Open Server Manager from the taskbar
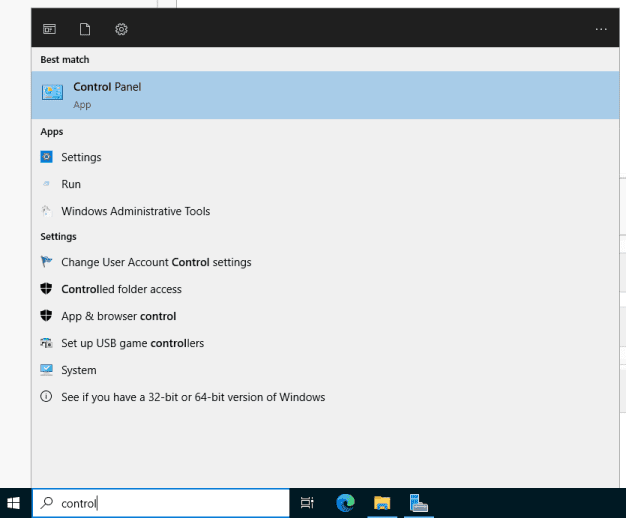Viewport: 626px width, 518px height. [418, 503]
